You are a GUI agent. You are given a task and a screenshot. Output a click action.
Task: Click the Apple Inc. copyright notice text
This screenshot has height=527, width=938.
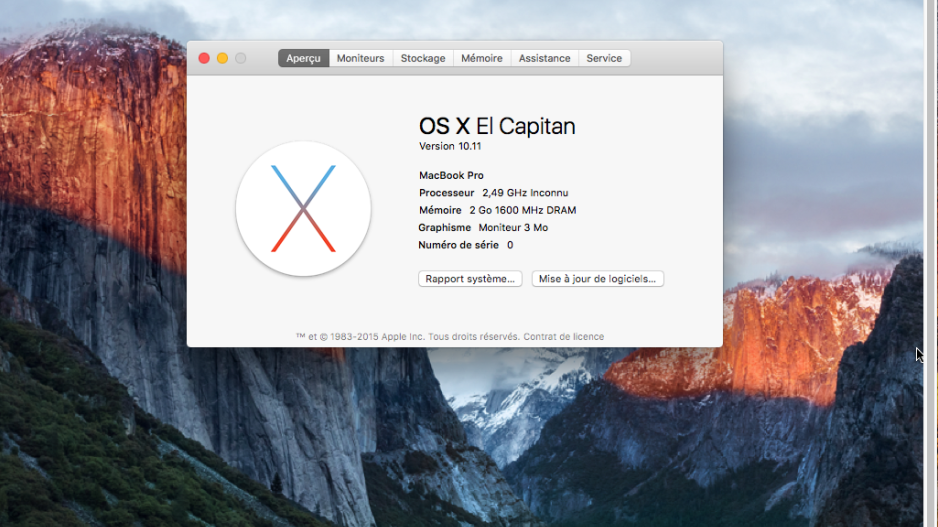coord(408,337)
